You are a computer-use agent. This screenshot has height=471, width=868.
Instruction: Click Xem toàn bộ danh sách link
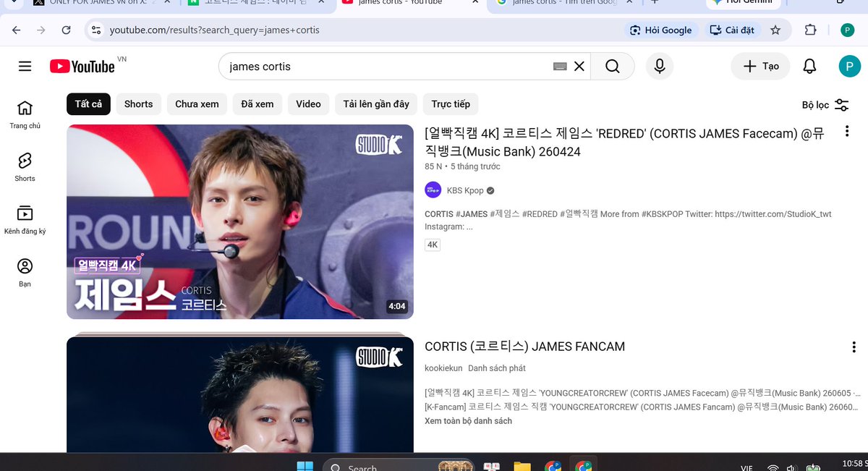pos(468,421)
